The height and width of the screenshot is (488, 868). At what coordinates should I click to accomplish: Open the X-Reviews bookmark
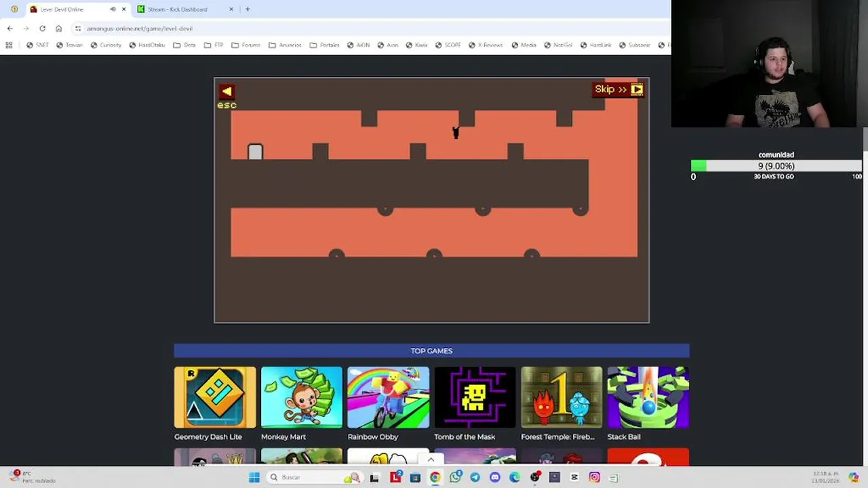(x=486, y=45)
